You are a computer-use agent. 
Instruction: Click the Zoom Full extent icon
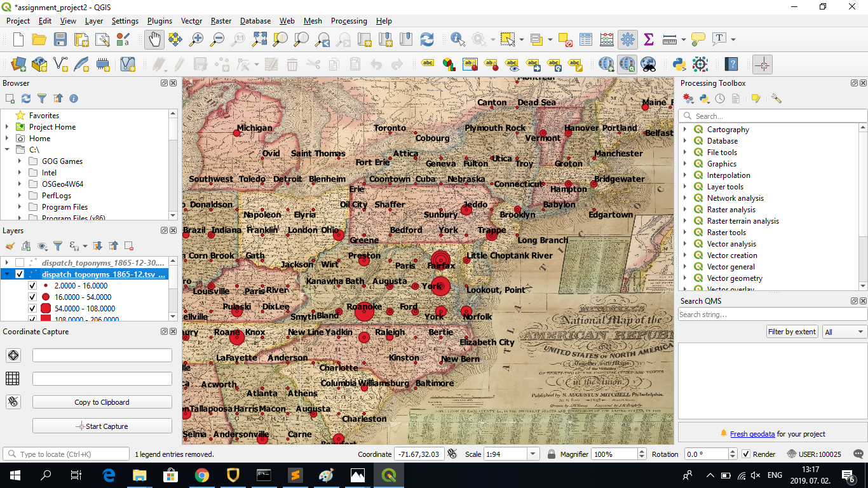pos(259,39)
